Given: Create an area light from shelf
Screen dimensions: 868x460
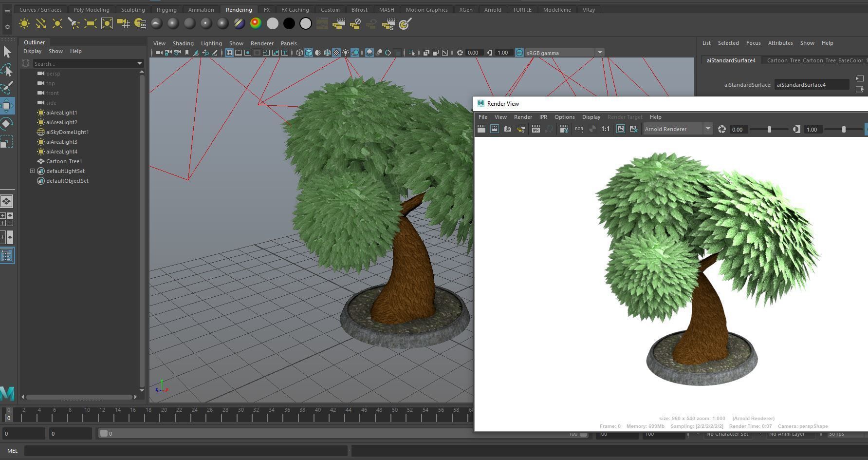Looking at the screenshot, I should coord(91,23).
